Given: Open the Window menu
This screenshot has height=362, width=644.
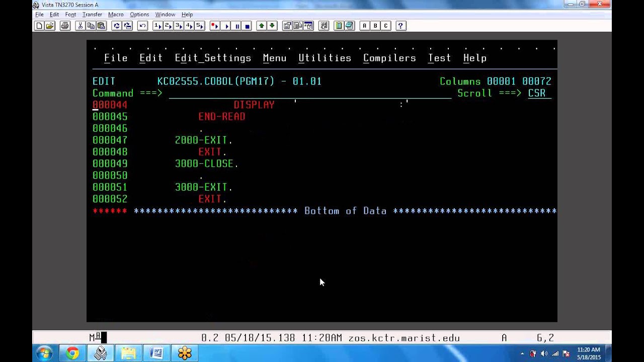Looking at the screenshot, I should tap(165, 15).
